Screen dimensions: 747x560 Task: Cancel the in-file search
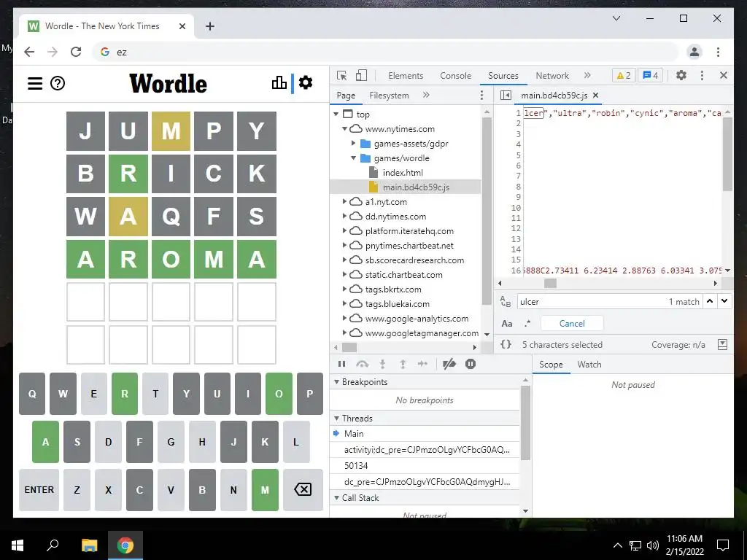point(572,323)
